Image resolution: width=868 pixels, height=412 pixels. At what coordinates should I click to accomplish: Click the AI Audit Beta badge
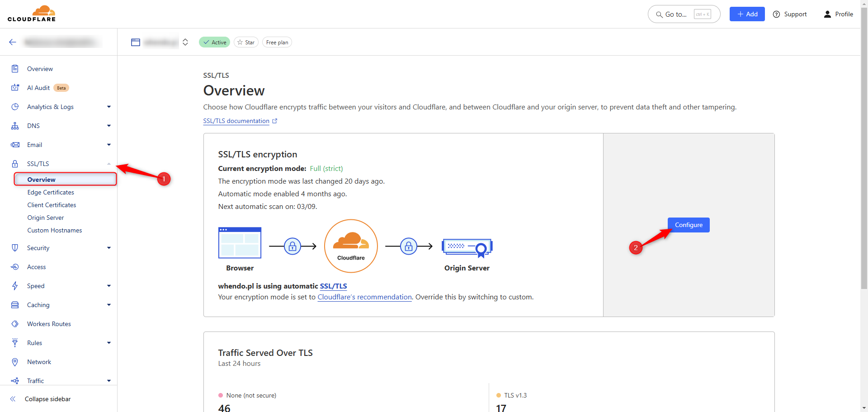pos(61,88)
